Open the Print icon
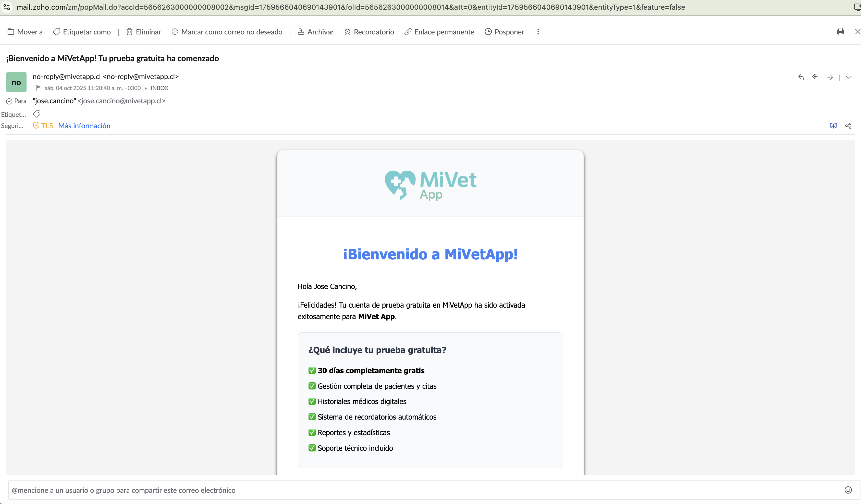This screenshot has width=861, height=504. [841, 32]
